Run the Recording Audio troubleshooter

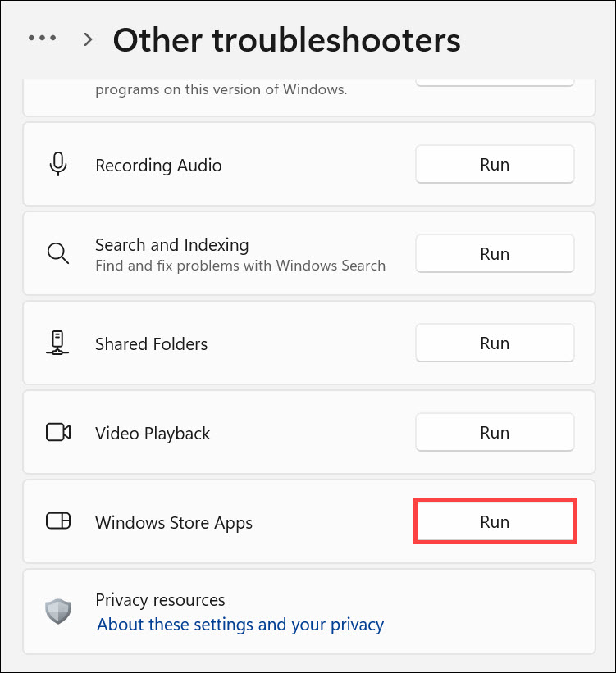click(495, 165)
